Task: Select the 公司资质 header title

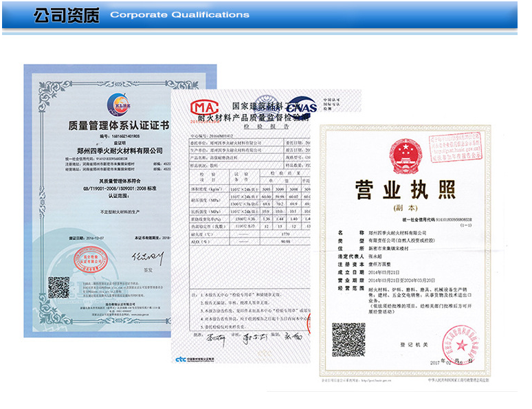Action: click(67, 14)
